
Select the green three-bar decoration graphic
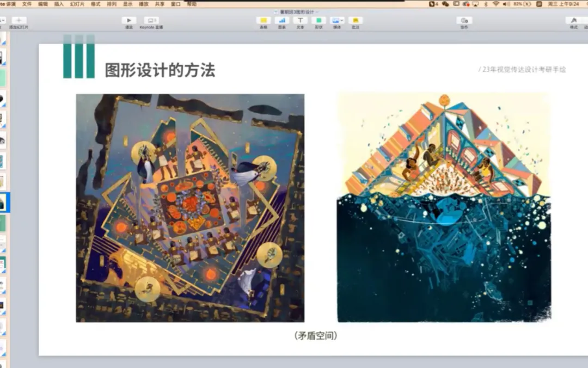(79, 56)
